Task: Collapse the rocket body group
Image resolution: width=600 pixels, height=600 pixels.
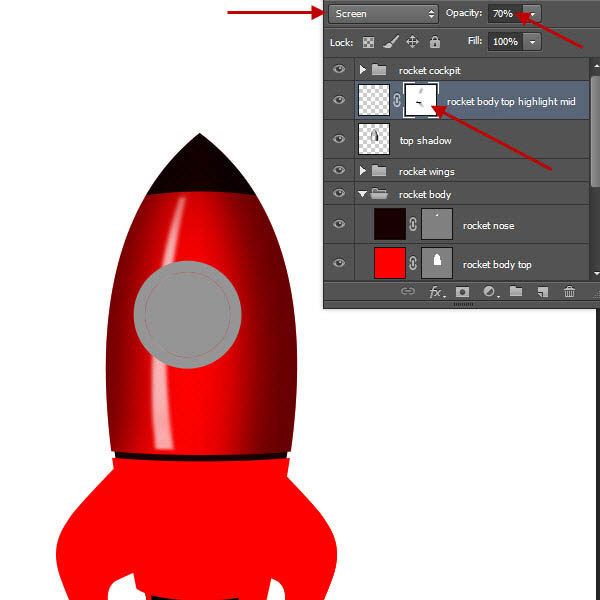Action: pyautogui.click(x=363, y=194)
